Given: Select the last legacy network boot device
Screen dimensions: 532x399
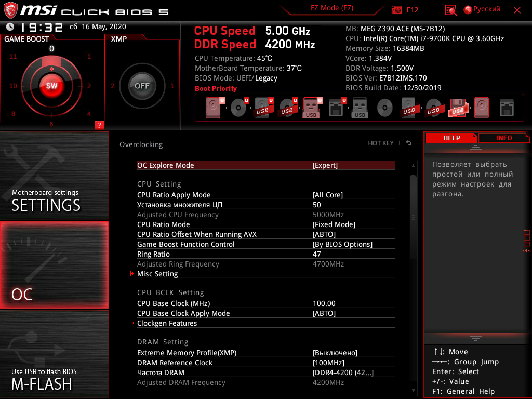Looking at the screenshot, I should 507,108.
